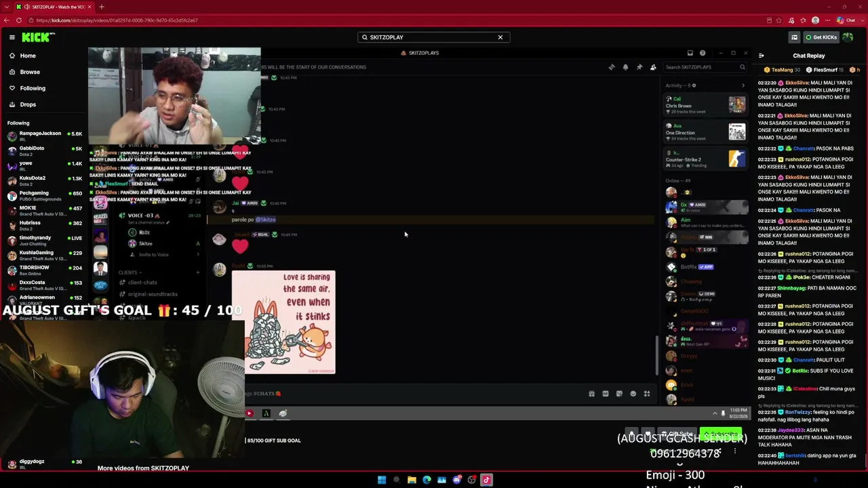868x488 pixels.
Task: Open Drops in the Kick sidebar
Action: [x=28, y=104]
